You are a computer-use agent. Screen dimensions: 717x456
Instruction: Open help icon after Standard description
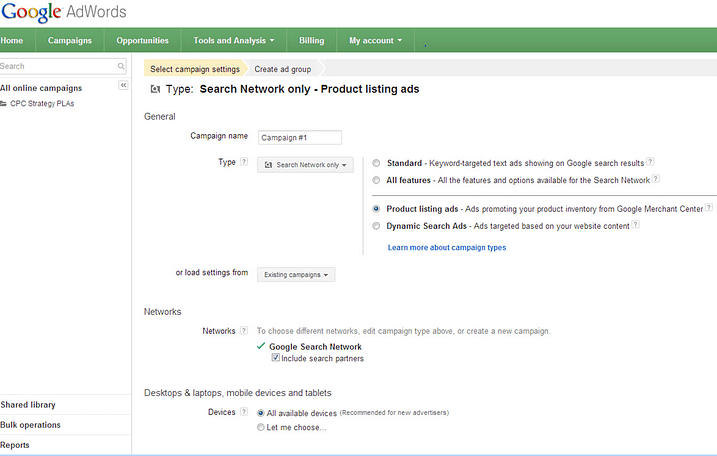650,161
